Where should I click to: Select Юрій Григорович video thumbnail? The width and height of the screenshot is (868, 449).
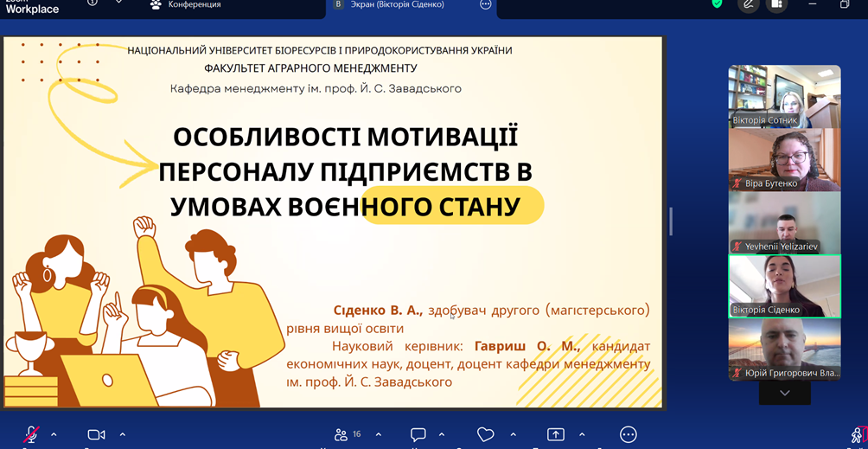pyautogui.click(x=784, y=350)
